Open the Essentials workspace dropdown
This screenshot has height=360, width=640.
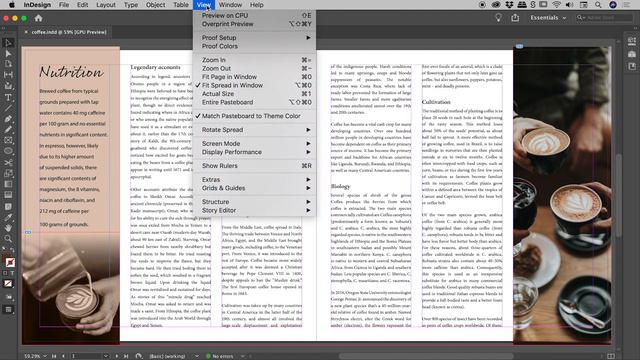(548, 18)
